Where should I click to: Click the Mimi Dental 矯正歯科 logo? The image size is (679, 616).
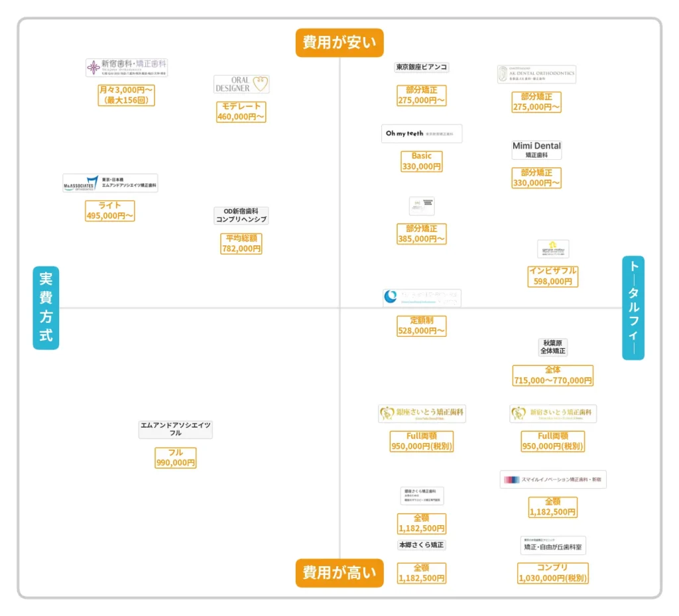(x=536, y=149)
